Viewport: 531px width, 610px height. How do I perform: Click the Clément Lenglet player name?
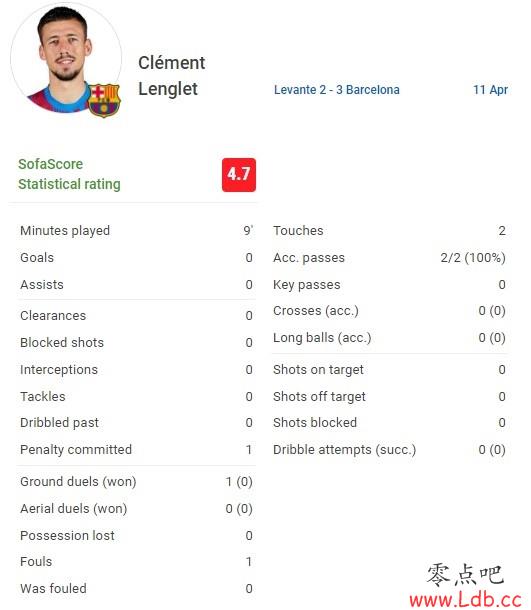click(172, 75)
